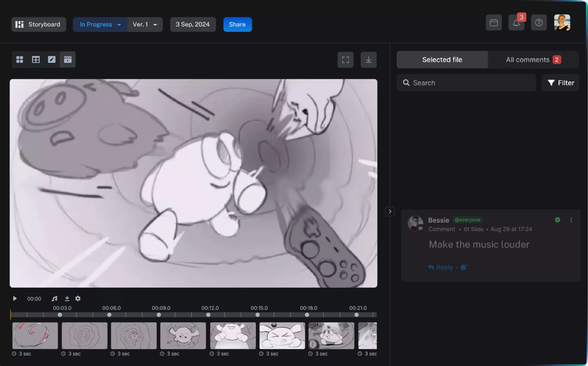Play the storyboard animatic
588x366 pixels.
tap(15, 298)
